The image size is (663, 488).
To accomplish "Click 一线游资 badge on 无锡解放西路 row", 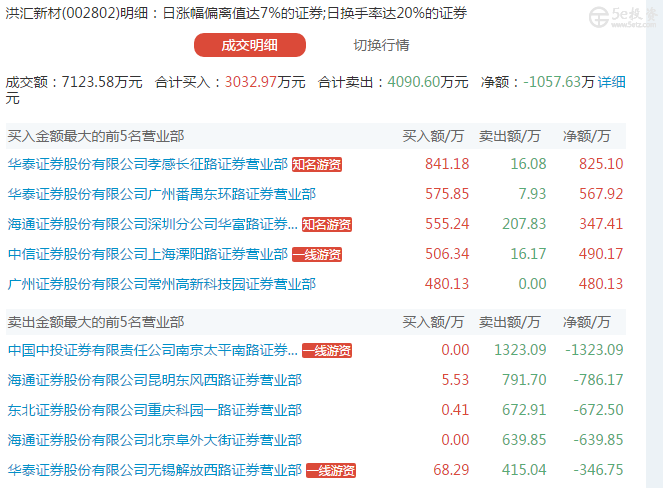I will pos(331,470).
